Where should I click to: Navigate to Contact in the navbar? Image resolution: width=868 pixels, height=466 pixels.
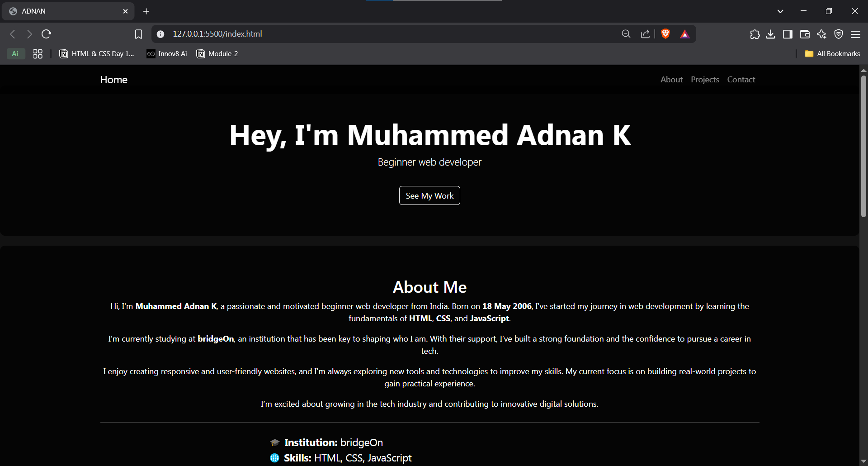(741, 80)
